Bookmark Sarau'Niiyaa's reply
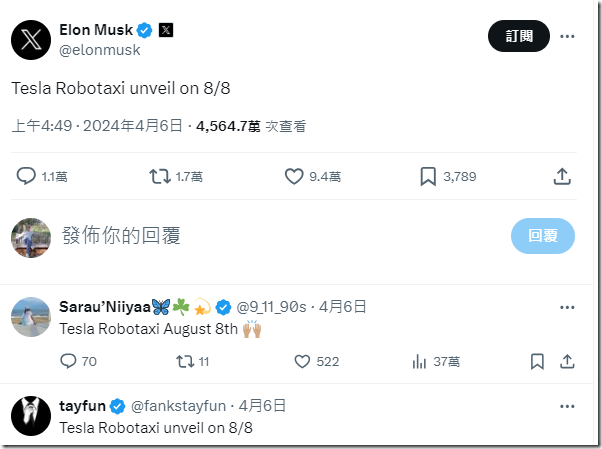602x449 pixels. coord(537,361)
